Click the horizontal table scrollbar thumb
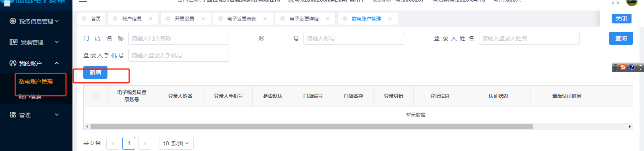Viewport: 644px width, 151px height. click(312, 126)
